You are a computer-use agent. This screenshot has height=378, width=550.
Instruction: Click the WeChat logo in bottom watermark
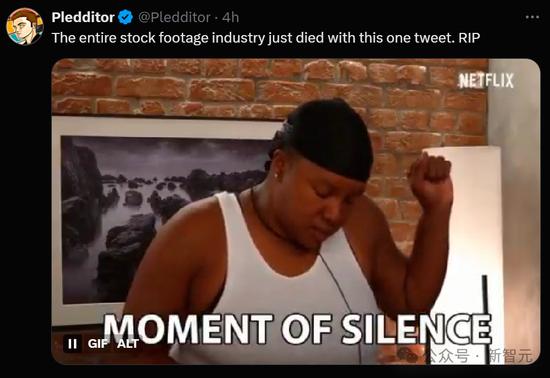click(409, 355)
